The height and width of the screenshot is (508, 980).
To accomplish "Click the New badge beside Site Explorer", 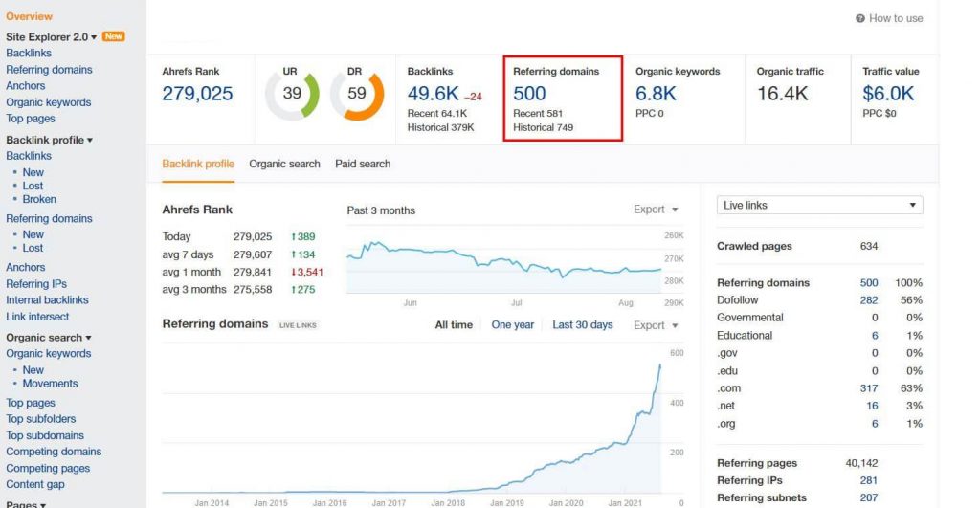I will 114,36.
